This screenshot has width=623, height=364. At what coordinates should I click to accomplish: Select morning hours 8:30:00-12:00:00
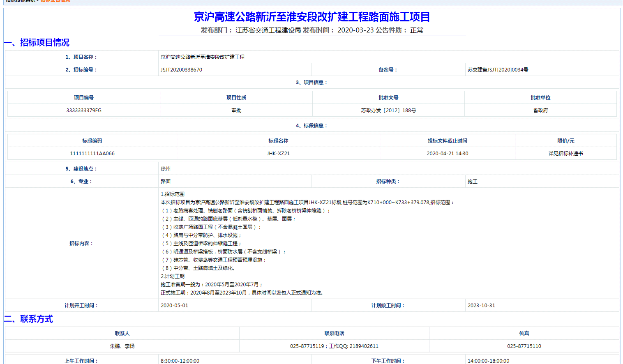pos(180,361)
